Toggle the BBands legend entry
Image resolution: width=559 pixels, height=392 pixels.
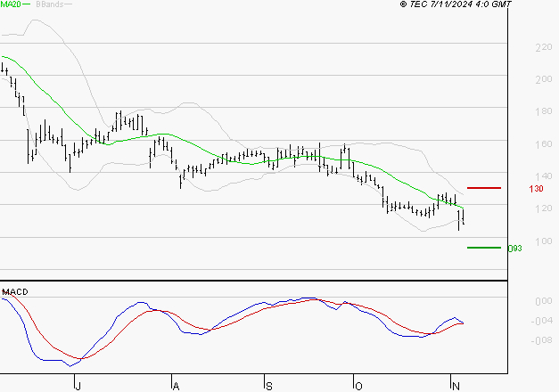click(x=49, y=4)
